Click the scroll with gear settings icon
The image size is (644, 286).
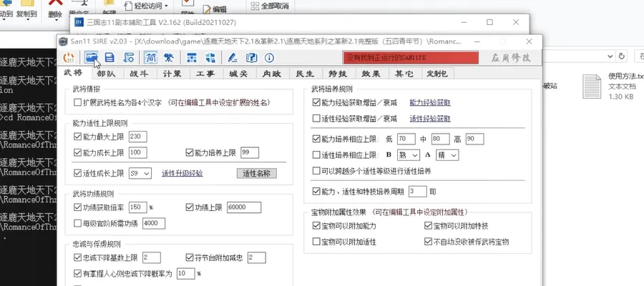[129, 57]
